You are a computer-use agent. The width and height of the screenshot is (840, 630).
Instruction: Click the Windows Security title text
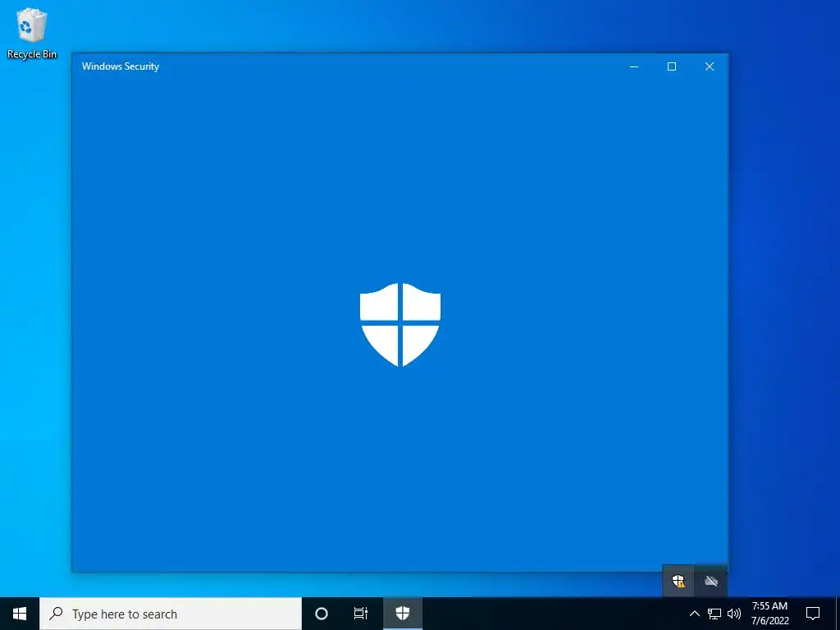(x=121, y=66)
